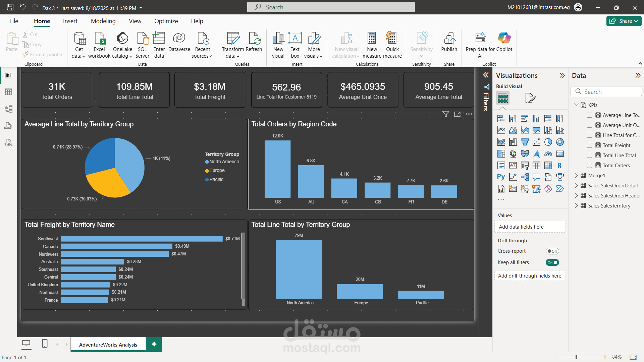
Task: Click Fit to page button
Action: point(633,357)
